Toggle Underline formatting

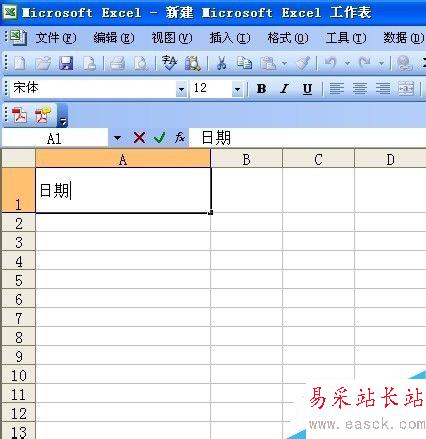[x=307, y=89]
